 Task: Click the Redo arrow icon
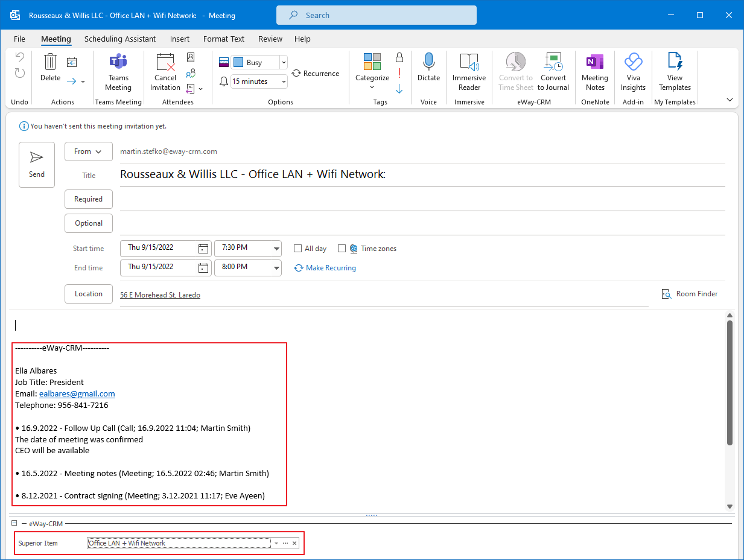click(x=20, y=73)
